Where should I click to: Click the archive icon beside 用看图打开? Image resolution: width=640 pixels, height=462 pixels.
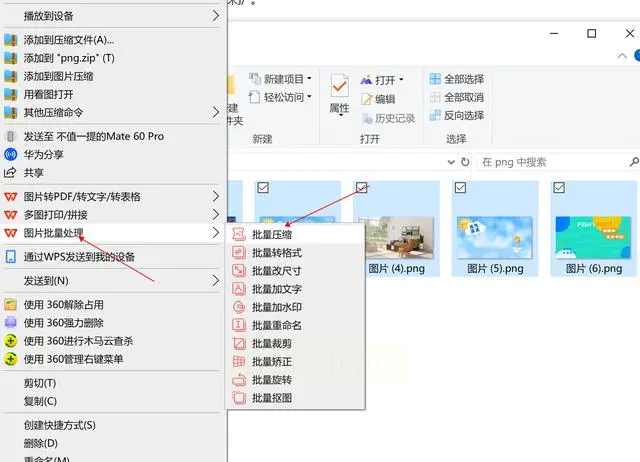click(x=11, y=94)
